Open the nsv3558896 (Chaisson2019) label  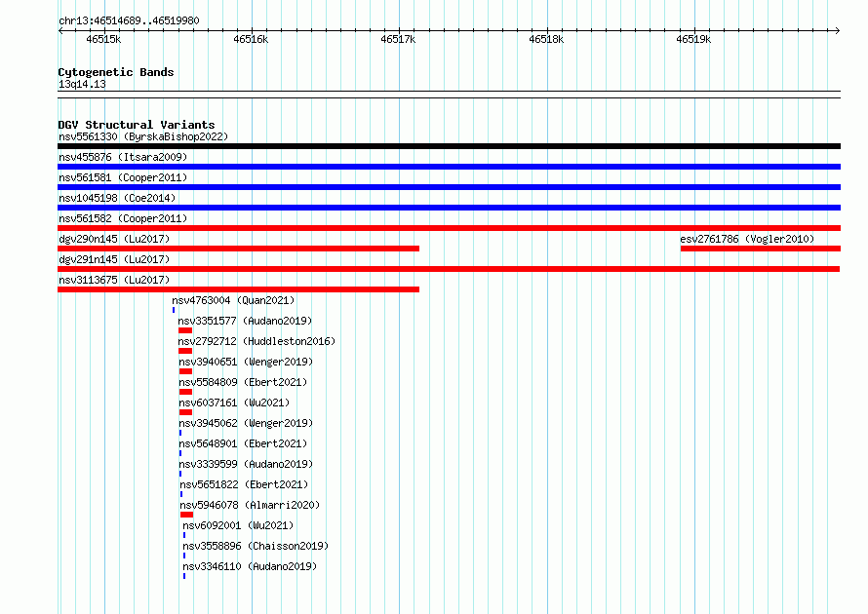tap(256, 546)
